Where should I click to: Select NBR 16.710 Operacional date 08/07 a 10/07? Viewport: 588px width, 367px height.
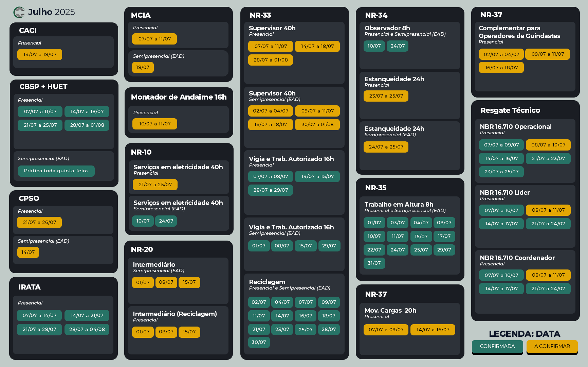(548, 145)
